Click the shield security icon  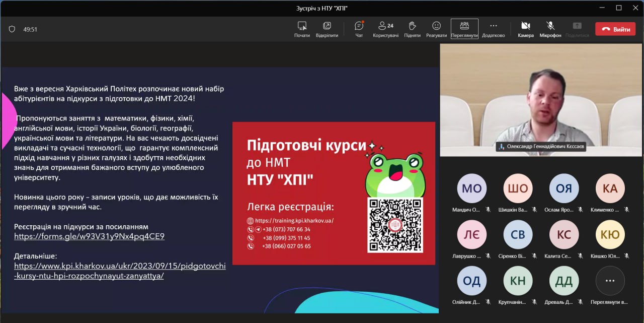pos(12,29)
